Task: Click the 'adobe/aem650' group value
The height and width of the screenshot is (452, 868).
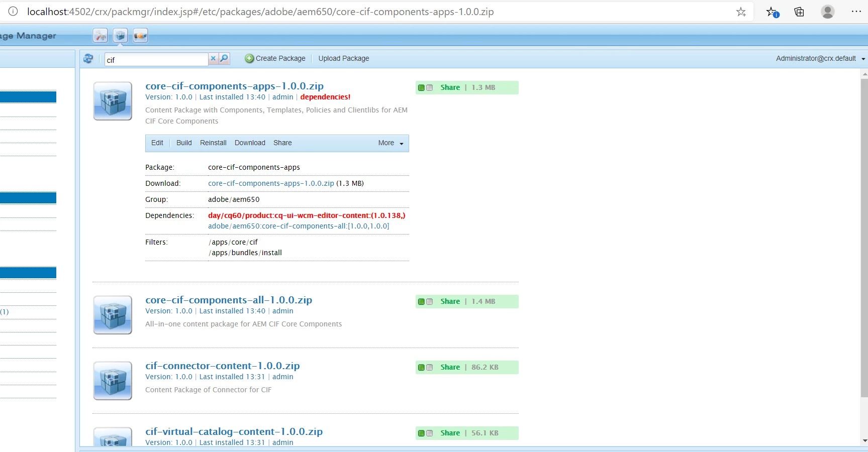Action: 234,199
